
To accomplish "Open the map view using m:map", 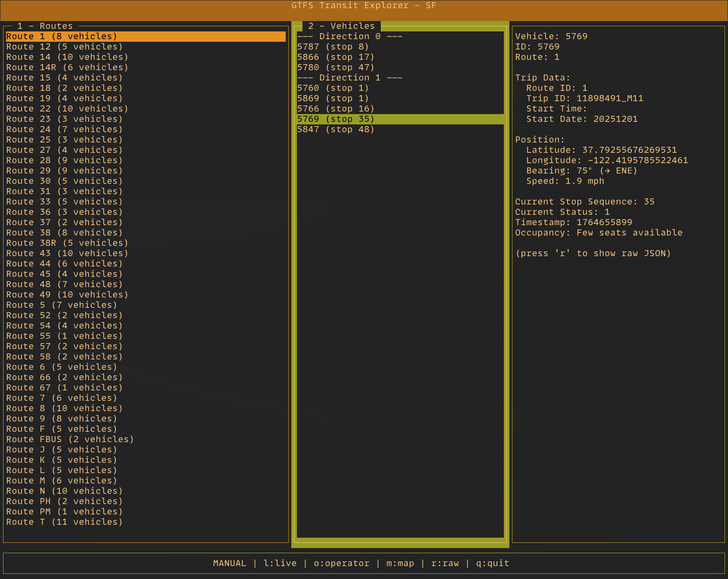I will [x=400, y=563].
